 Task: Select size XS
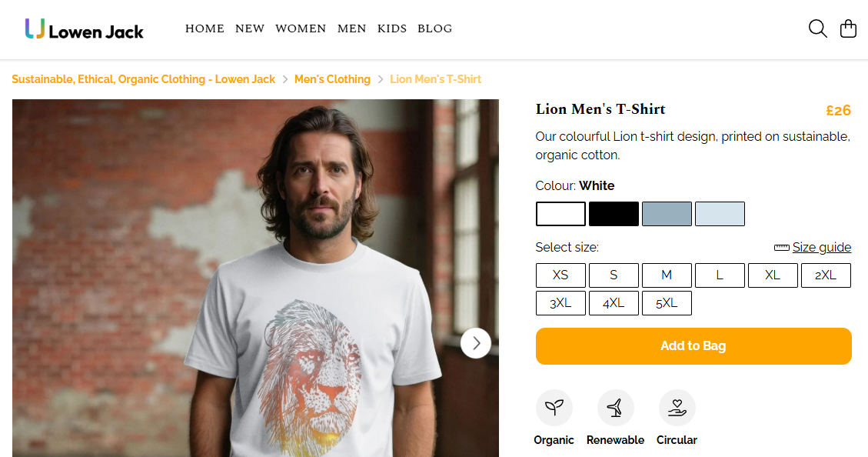pyautogui.click(x=560, y=275)
